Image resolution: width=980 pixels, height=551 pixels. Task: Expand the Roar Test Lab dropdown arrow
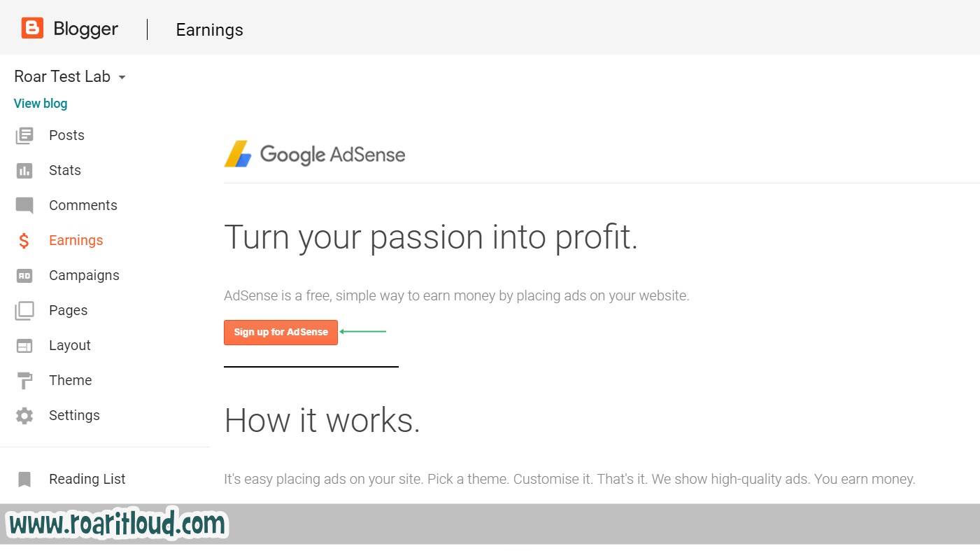click(122, 77)
